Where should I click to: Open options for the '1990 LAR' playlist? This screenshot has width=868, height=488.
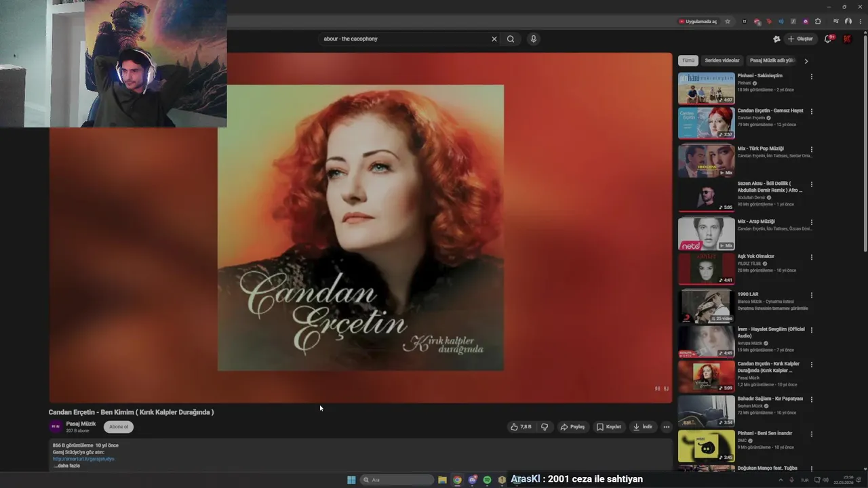coord(811,295)
